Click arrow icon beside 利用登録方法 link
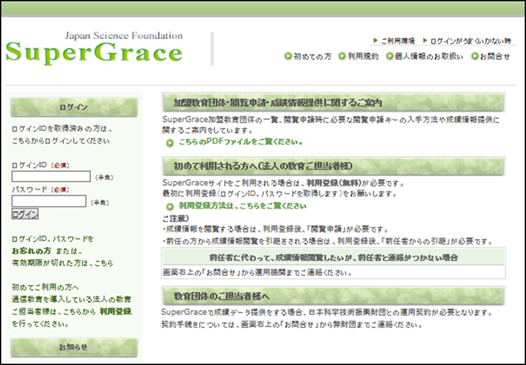This screenshot has height=365, width=526. click(170, 207)
